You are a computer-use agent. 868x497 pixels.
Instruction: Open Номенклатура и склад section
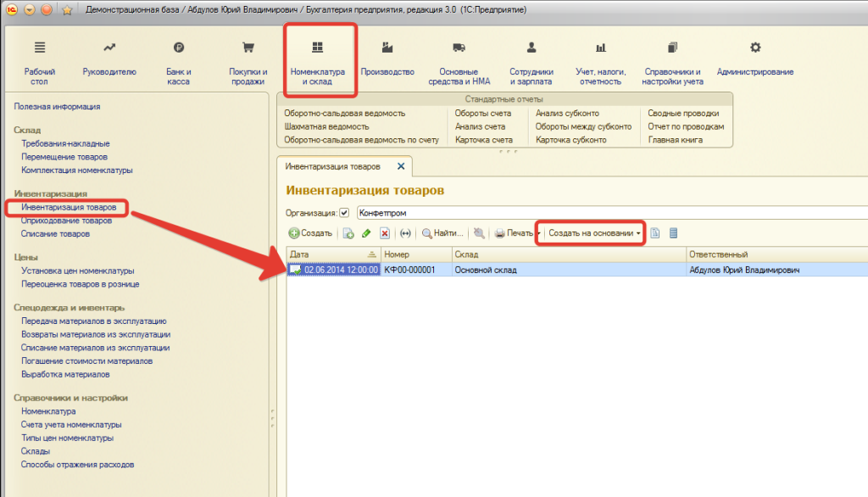[318, 62]
